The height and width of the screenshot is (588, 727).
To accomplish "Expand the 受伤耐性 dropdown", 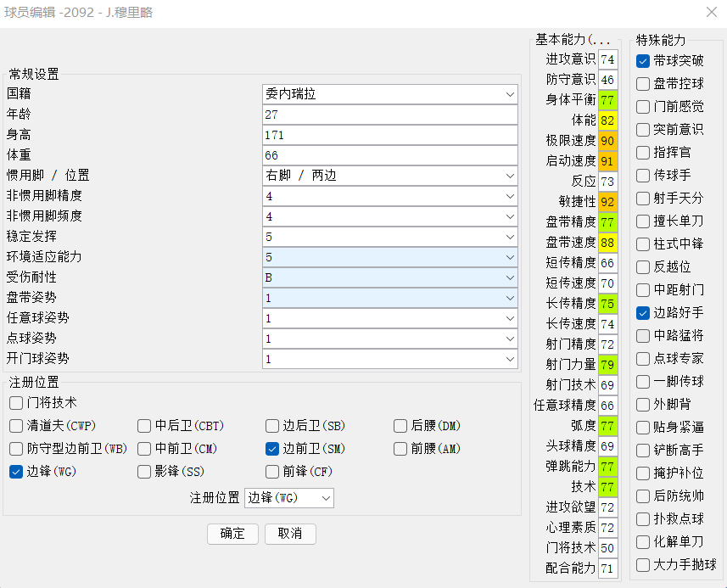I will click(x=390, y=277).
